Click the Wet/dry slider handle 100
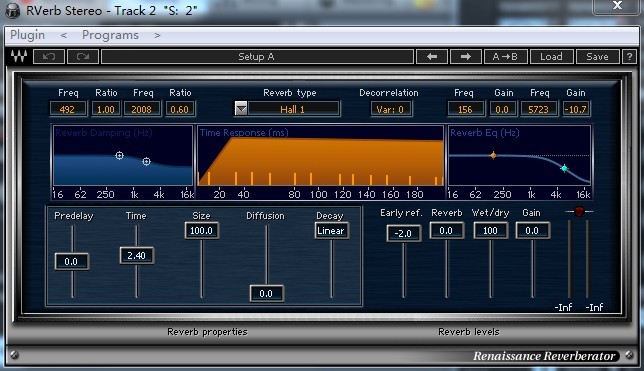 [x=490, y=230]
